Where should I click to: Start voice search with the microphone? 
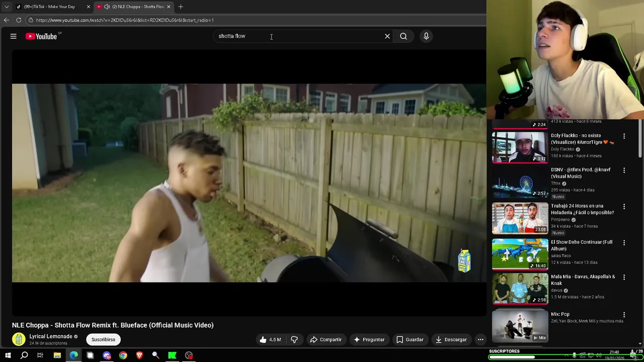pos(426,36)
